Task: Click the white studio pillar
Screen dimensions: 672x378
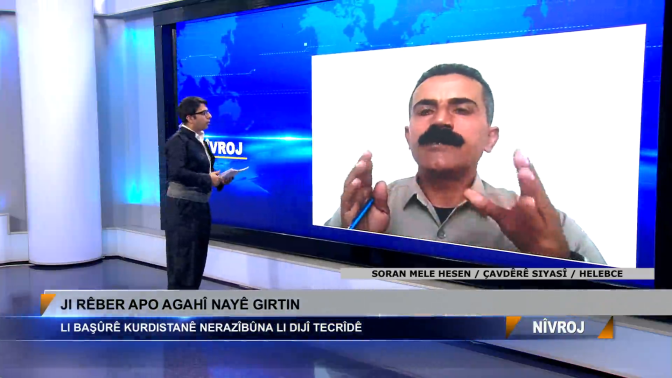Action: (x=59, y=131)
